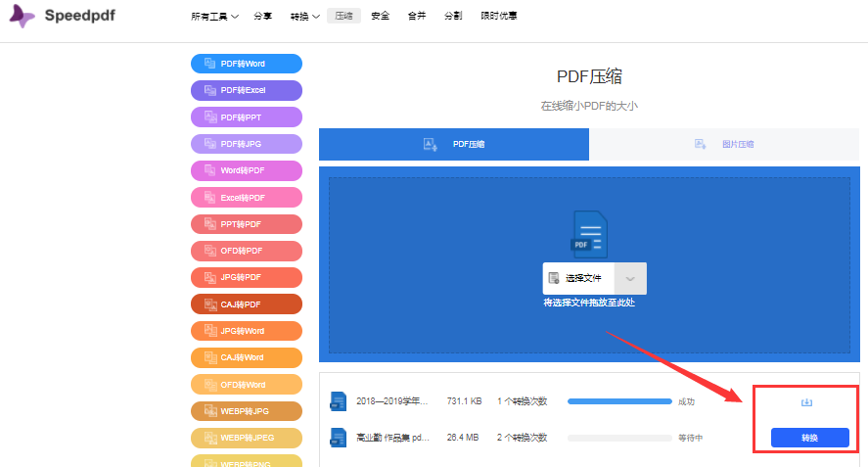Click the empty progress bar of 高业勤 作品集
868x467 pixels.
pyautogui.click(x=619, y=438)
